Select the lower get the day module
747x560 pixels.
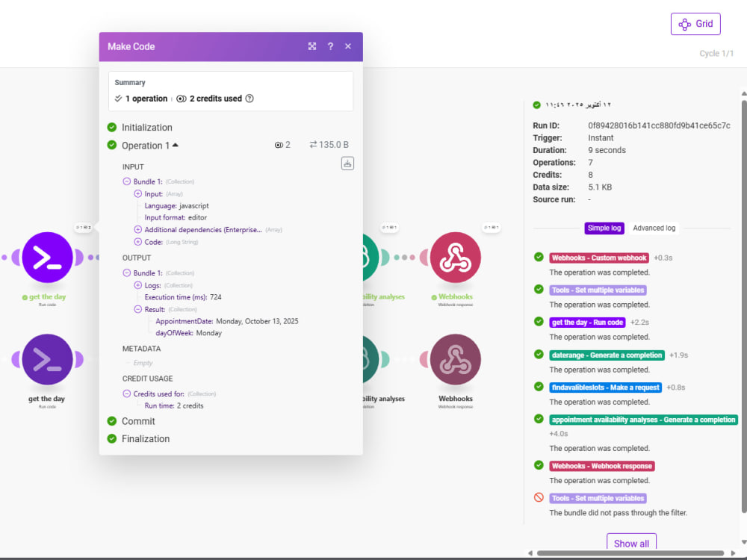tap(47, 359)
